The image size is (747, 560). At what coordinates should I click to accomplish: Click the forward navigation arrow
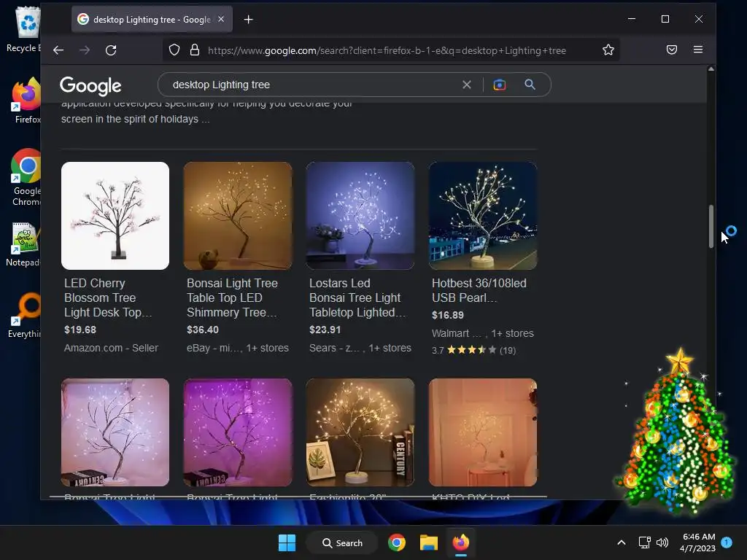coord(85,50)
